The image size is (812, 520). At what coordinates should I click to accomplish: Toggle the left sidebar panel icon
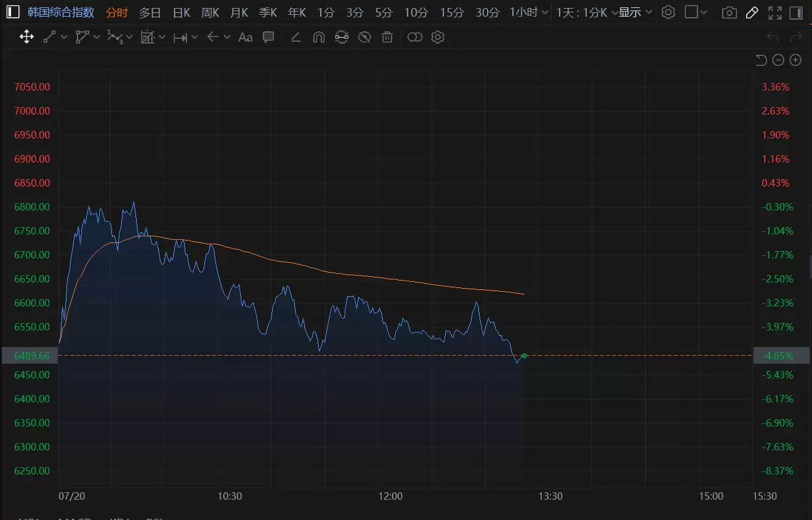click(13, 12)
